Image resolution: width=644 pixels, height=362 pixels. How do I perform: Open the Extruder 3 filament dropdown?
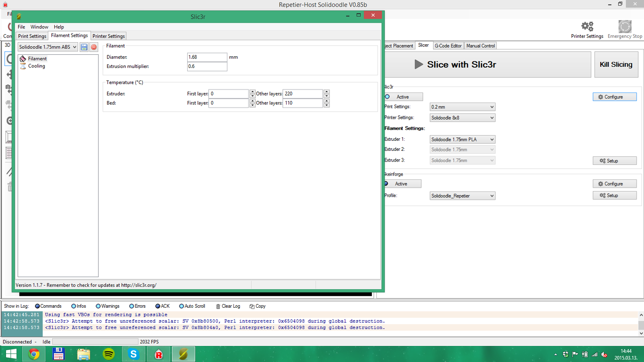462,160
